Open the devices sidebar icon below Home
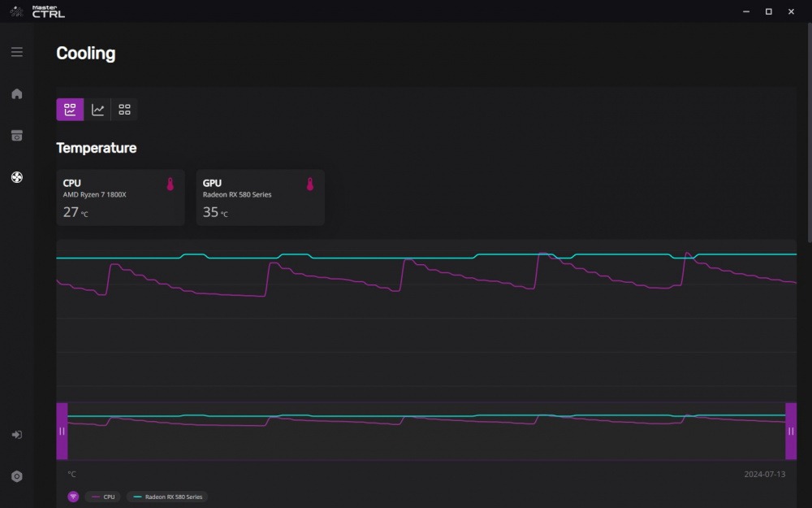The width and height of the screenshot is (812, 508). [16, 135]
